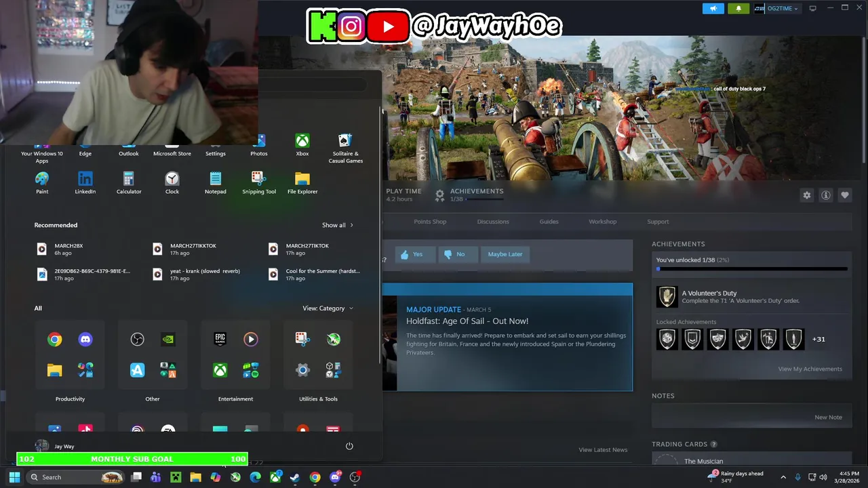Open Outlook pinned app
868x488 pixels.
pyautogui.click(x=129, y=150)
